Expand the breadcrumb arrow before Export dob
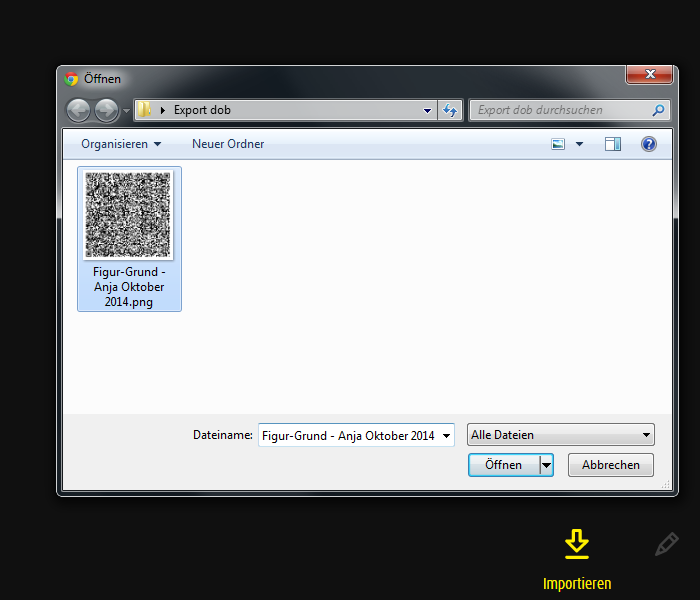The image size is (700, 600). 163,110
